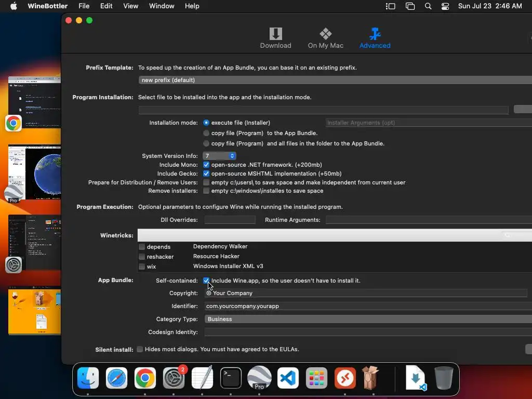Image resolution: width=532 pixels, height=399 pixels.
Task: Toggle the Include Gecko checkbox
Action: pyautogui.click(x=206, y=174)
